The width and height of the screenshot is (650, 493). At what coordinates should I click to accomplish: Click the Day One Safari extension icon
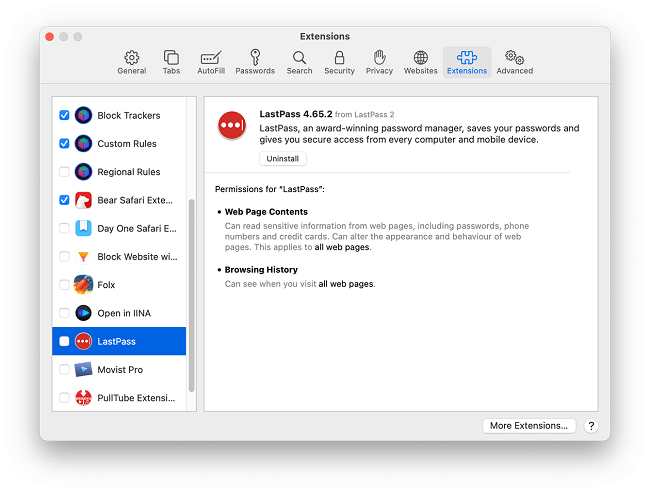83,228
